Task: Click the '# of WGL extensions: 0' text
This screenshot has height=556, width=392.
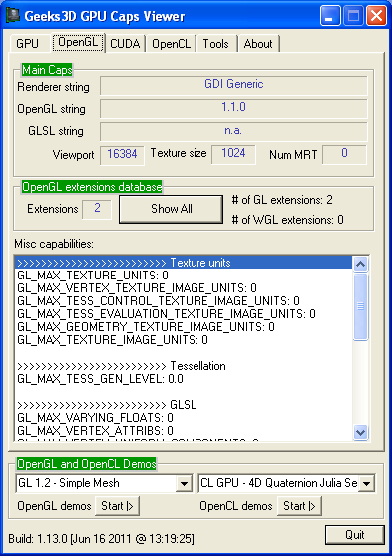Action: pos(288,220)
